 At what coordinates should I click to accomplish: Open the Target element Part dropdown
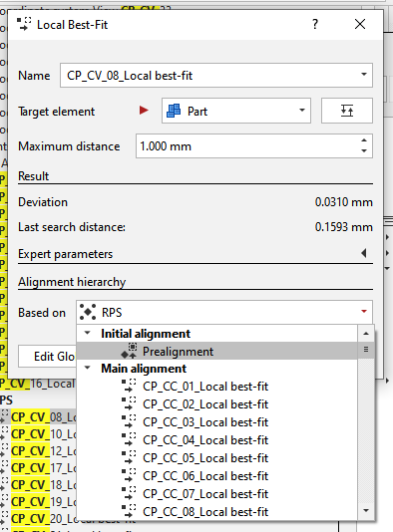pos(236,111)
